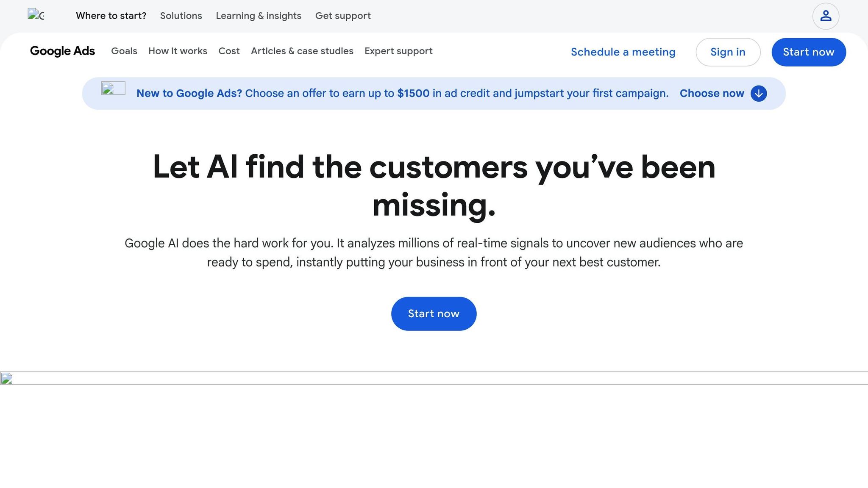The width and height of the screenshot is (868, 488).
Task: Open the Expert support section
Action: click(x=398, y=51)
